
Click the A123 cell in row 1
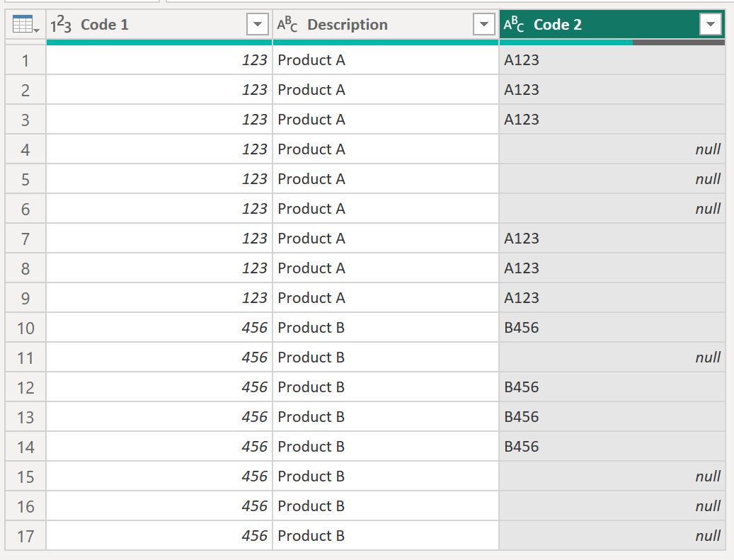point(612,60)
